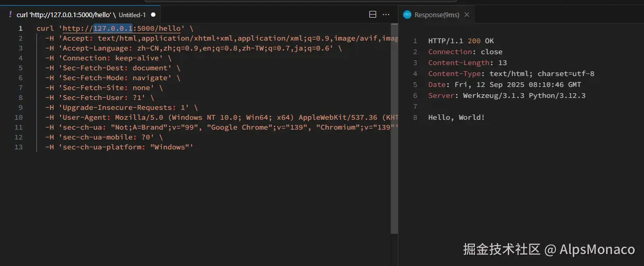
Task: Close the Response(9ms) tab
Action: click(x=467, y=15)
